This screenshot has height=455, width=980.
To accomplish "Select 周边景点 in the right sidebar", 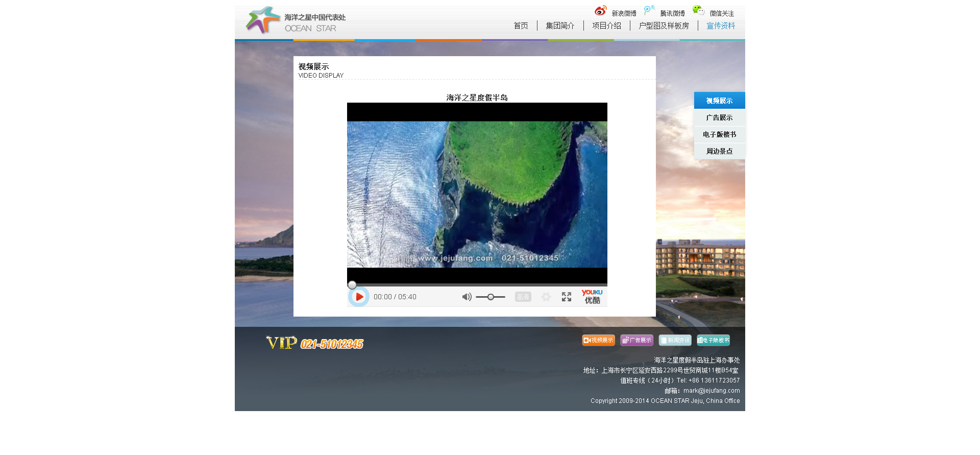I will [719, 151].
